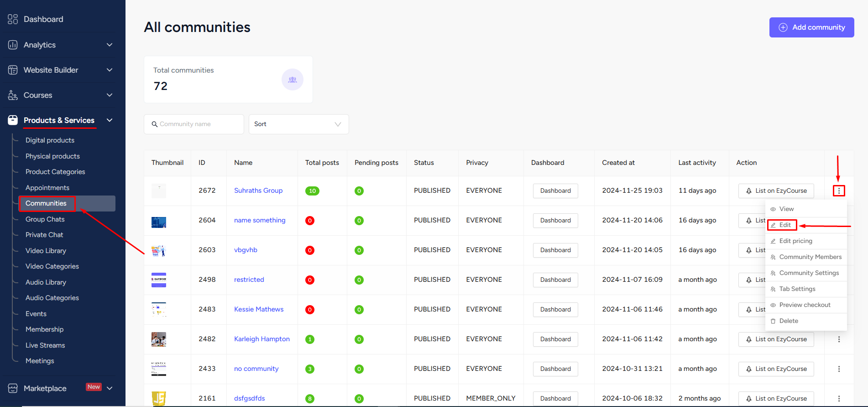This screenshot has height=407, width=868.
Task: Open three-dot menu for no community
Action: (x=839, y=369)
